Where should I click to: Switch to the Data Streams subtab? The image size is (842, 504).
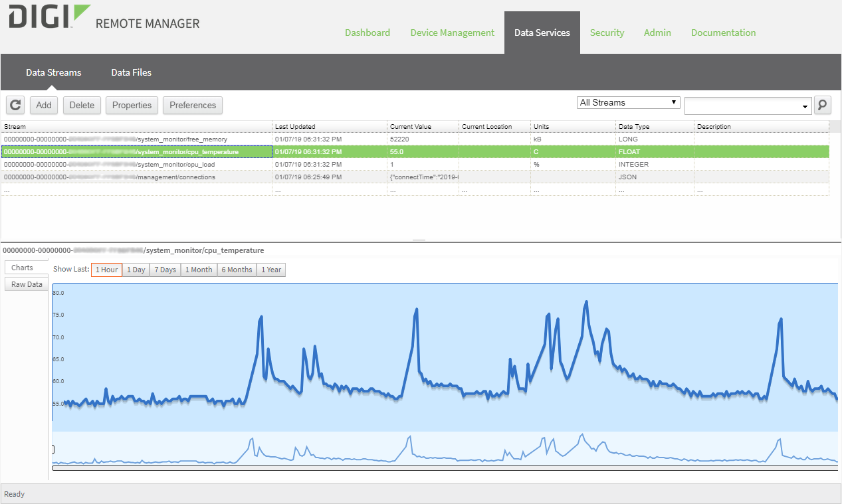click(54, 72)
